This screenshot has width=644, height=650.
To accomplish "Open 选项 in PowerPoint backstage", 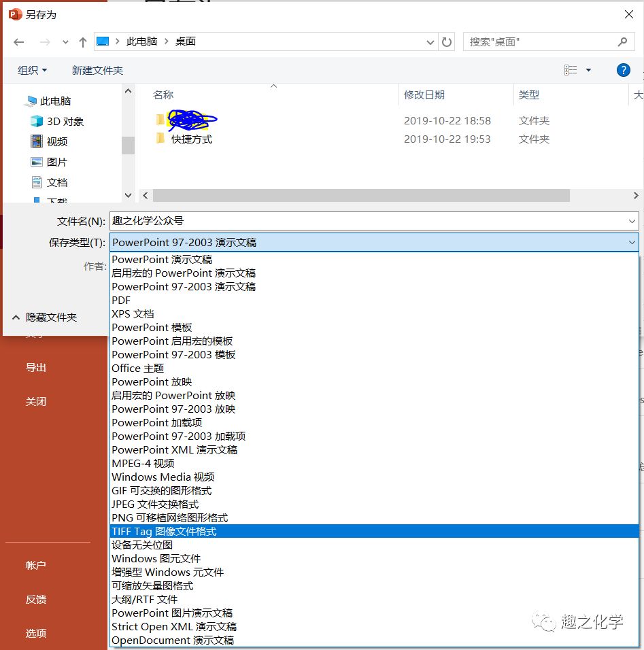I will (x=36, y=634).
